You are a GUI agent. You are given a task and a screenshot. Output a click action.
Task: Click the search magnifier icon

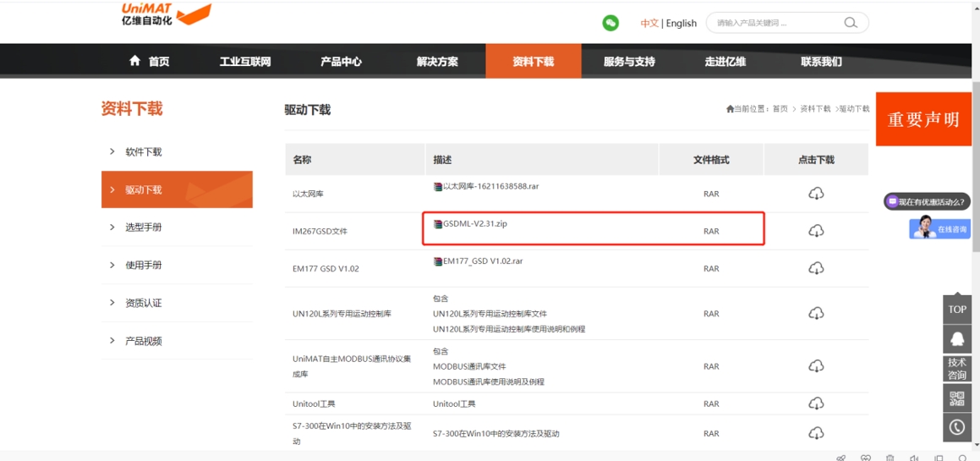click(851, 23)
